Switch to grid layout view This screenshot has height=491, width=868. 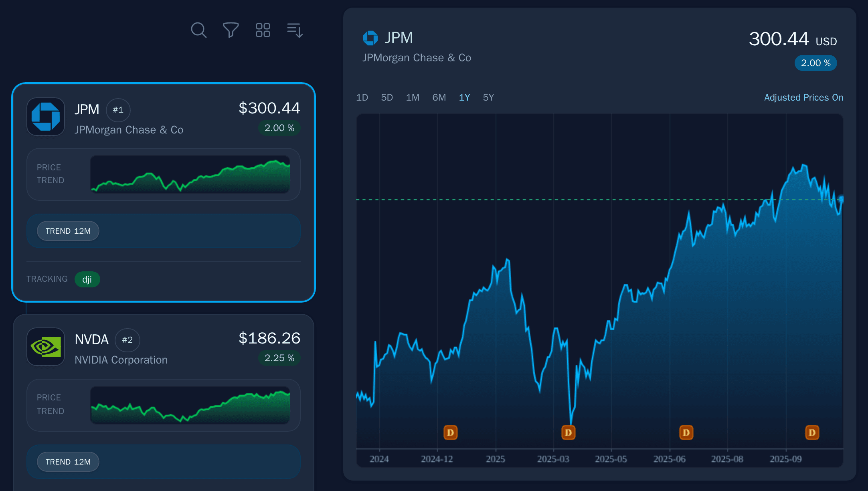point(263,30)
